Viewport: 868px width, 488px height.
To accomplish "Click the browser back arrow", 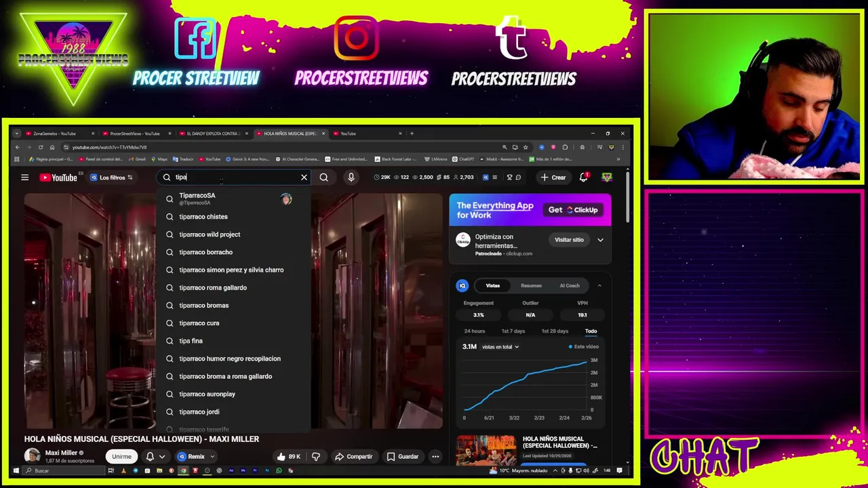I will 18,147.
